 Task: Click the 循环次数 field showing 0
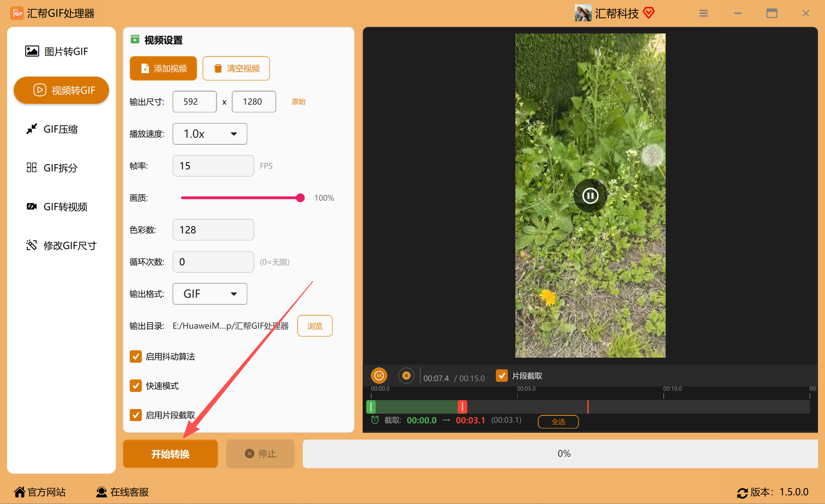pyautogui.click(x=213, y=262)
